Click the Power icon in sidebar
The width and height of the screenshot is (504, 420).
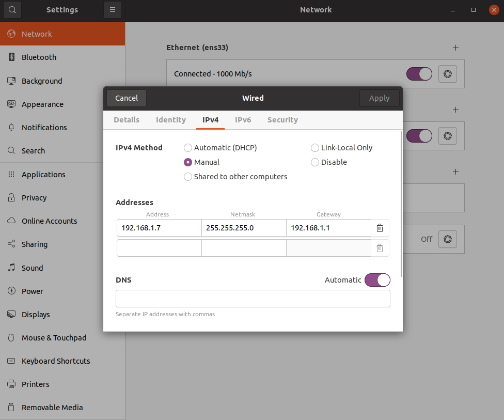(x=11, y=291)
